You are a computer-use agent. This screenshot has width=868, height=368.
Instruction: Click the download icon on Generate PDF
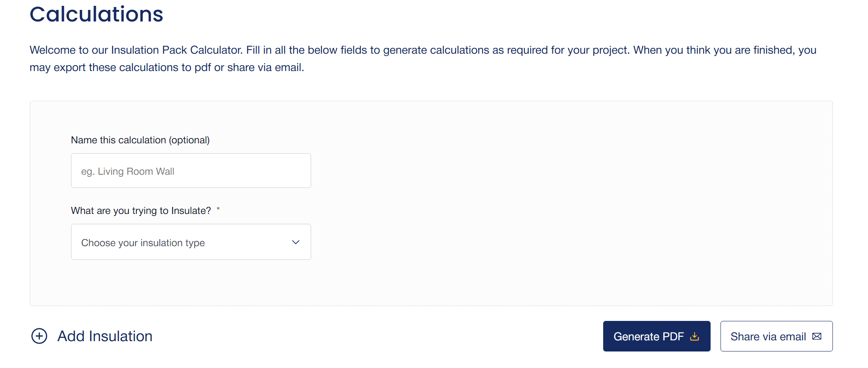coord(694,337)
